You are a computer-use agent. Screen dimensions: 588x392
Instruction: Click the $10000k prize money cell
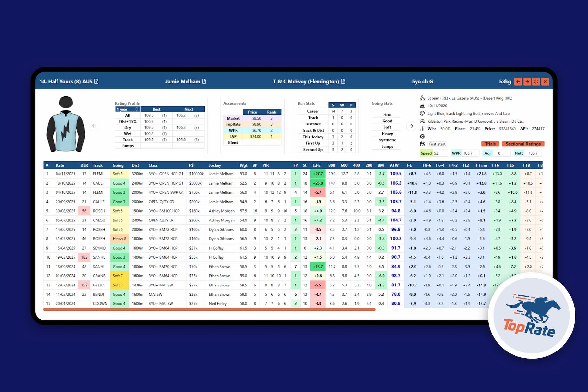(196, 174)
